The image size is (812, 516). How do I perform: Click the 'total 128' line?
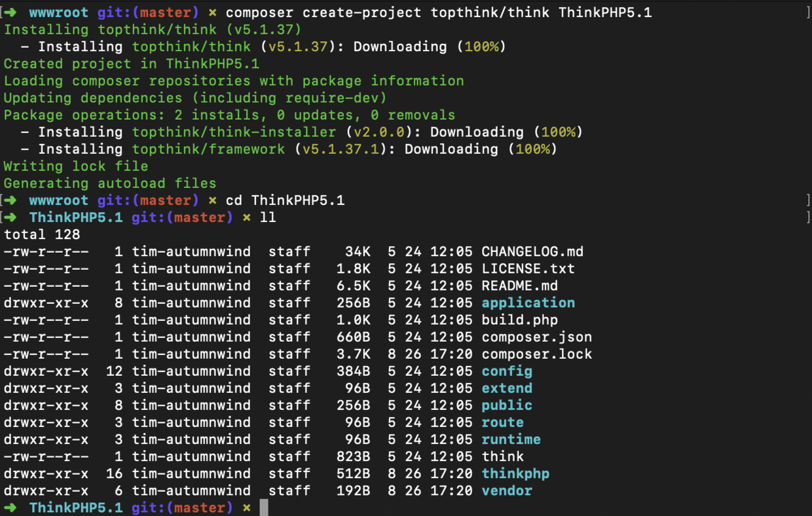[42, 234]
